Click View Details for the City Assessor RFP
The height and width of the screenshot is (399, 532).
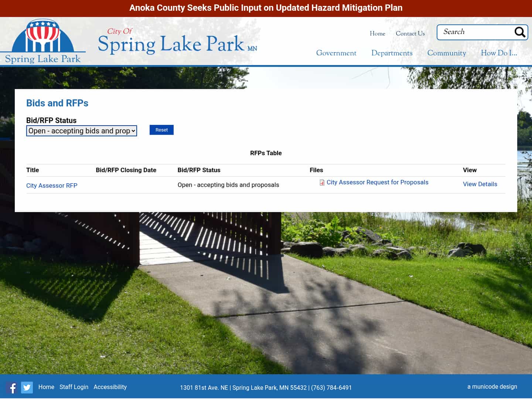[480, 184]
